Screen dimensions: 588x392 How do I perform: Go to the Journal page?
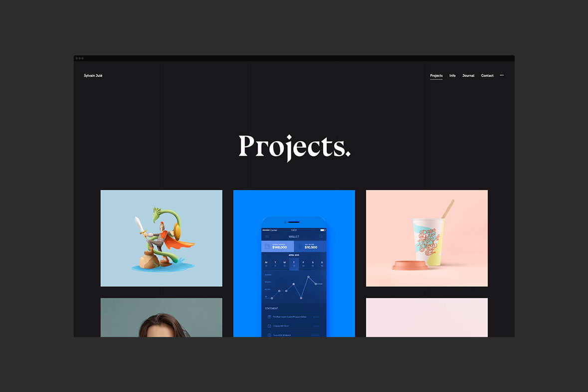click(x=468, y=76)
